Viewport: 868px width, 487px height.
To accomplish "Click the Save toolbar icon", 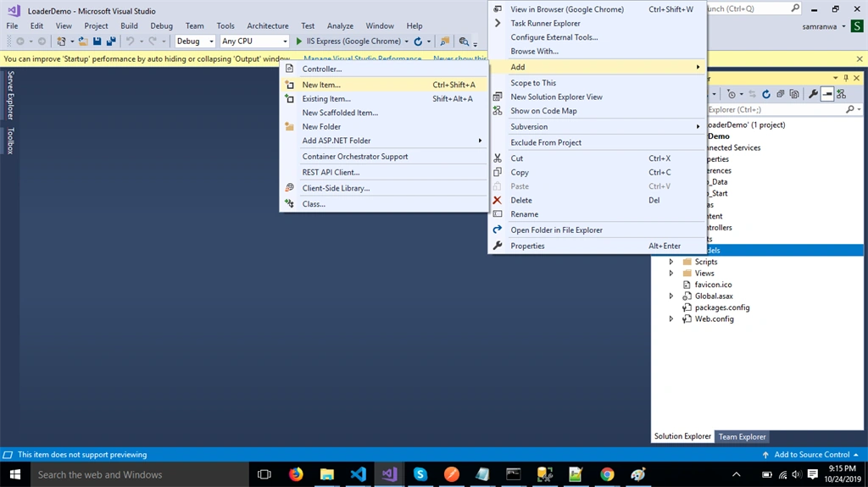I will (97, 42).
